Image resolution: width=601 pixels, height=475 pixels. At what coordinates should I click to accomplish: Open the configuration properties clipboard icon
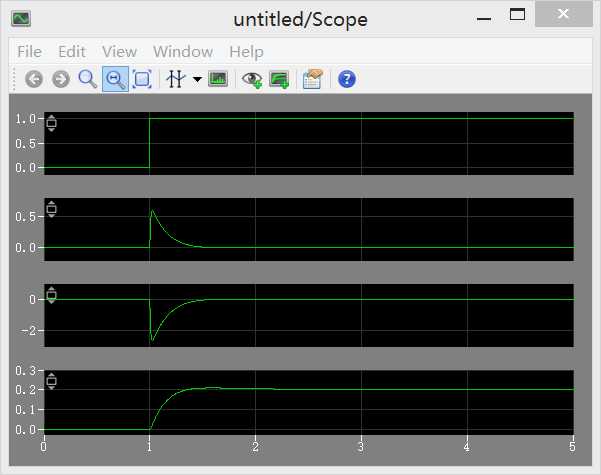pyautogui.click(x=312, y=79)
